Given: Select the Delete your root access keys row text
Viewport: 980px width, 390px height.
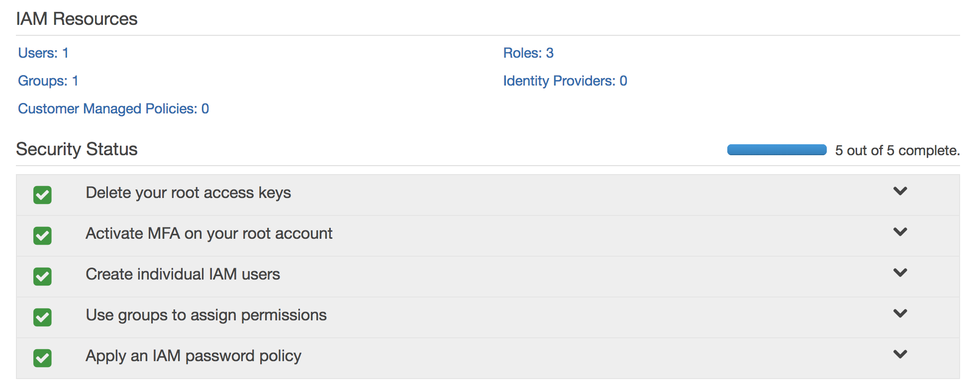Looking at the screenshot, I should (x=188, y=193).
